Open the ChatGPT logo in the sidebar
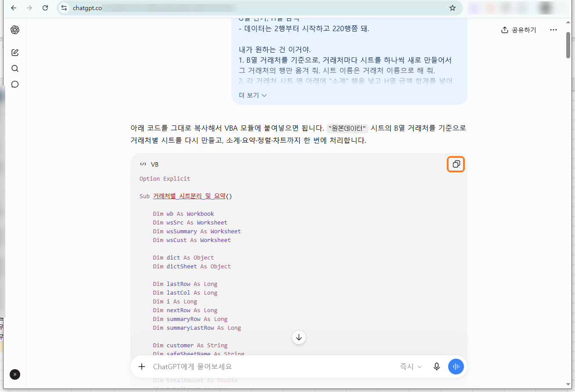 (x=15, y=30)
